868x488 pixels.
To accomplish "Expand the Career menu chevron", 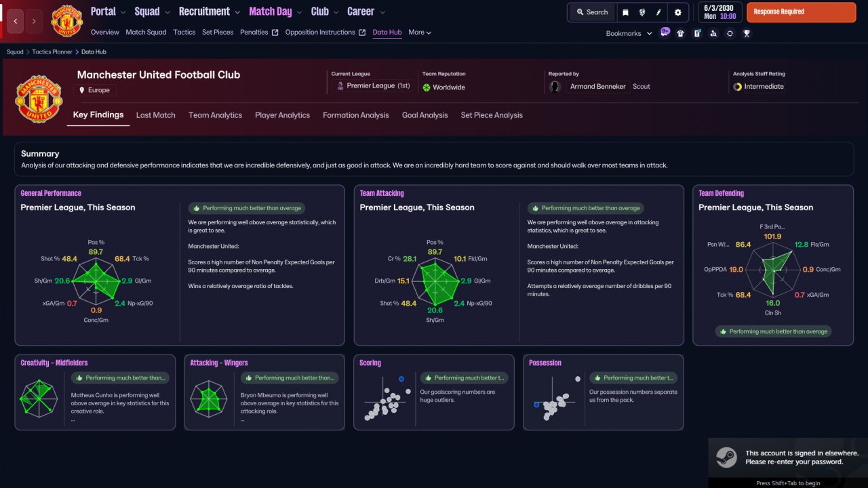I will tap(382, 12).
